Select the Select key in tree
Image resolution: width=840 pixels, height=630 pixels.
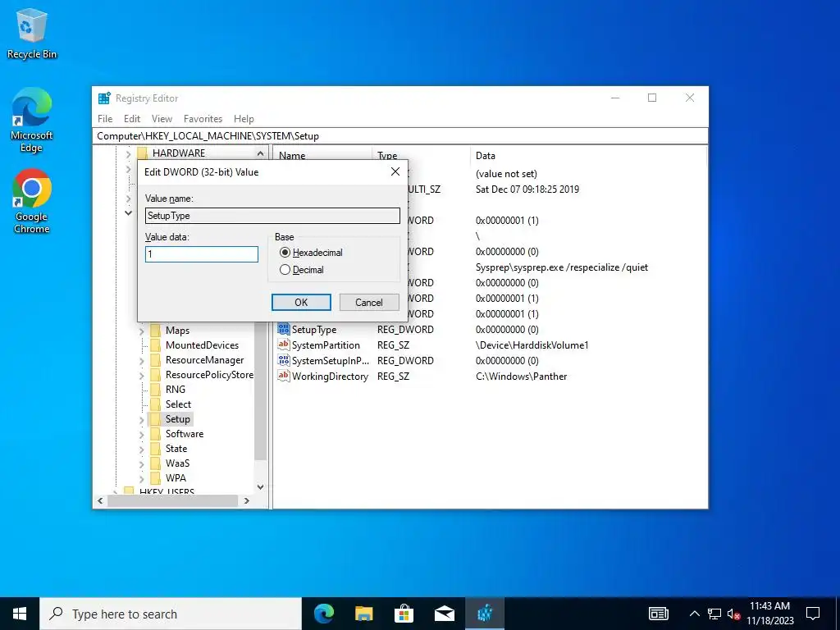(x=178, y=404)
